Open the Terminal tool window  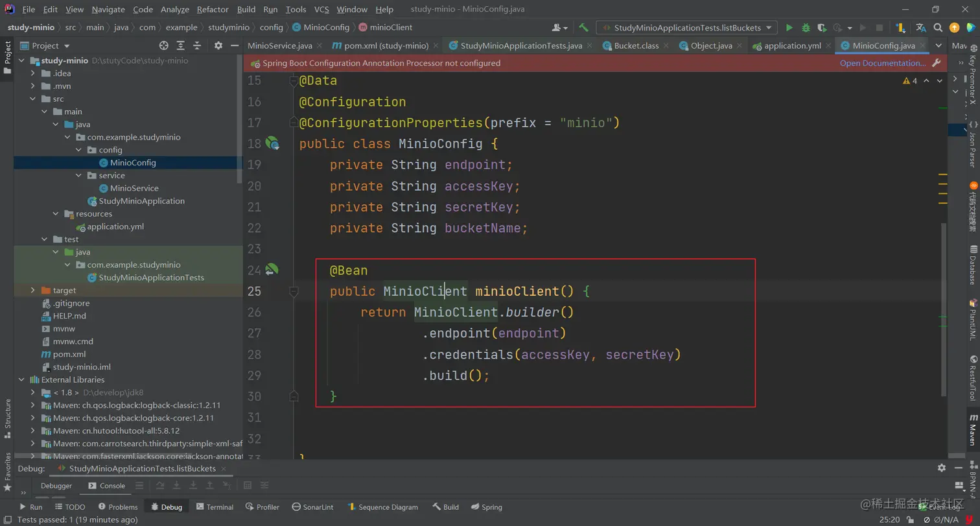pyautogui.click(x=215, y=507)
